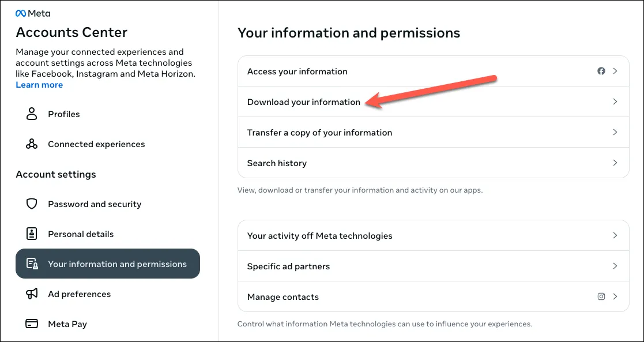Open Access your information
This screenshot has width=644, height=342.
[x=297, y=72]
